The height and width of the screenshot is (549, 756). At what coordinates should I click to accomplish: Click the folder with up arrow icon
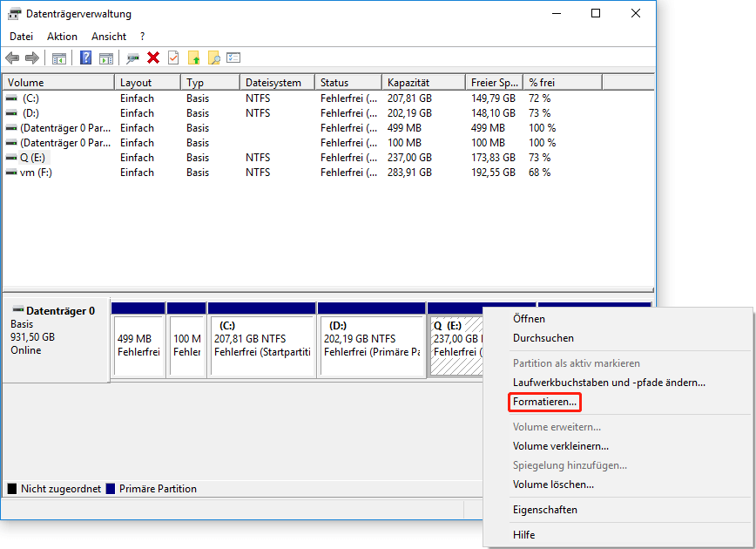(x=194, y=58)
